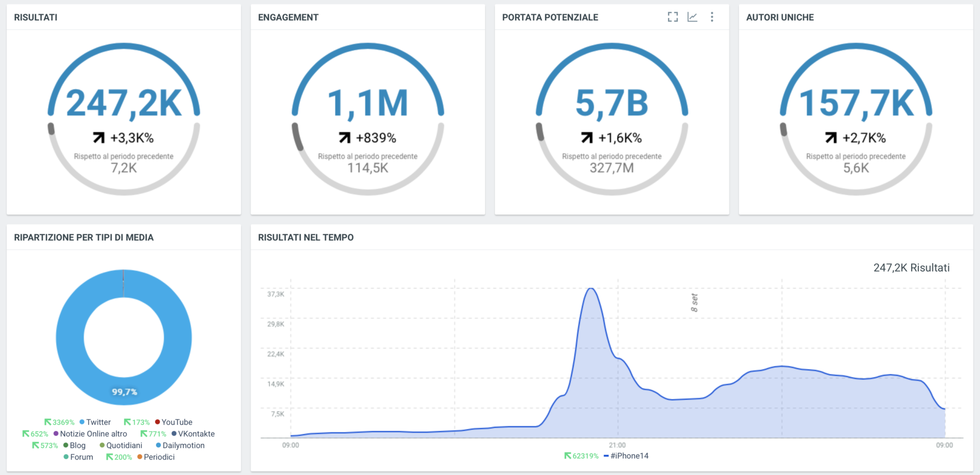
Task: Click the PORTATA POTENZIALE widget title
Action: pos(550,17)
